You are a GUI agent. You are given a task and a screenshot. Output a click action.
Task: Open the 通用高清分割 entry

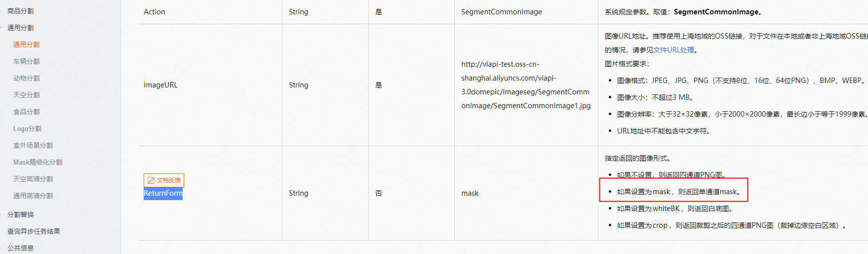click(x=33, y=196)
